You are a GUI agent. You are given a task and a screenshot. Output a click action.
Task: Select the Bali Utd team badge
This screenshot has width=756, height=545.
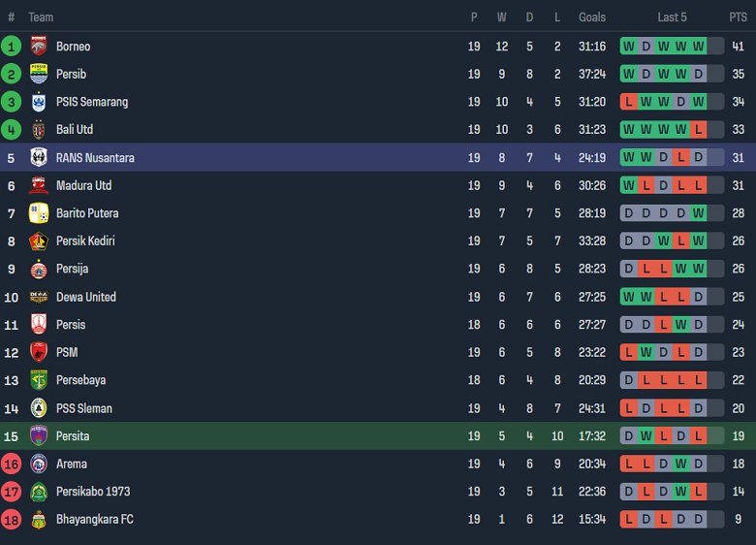(x=39, y=130)
